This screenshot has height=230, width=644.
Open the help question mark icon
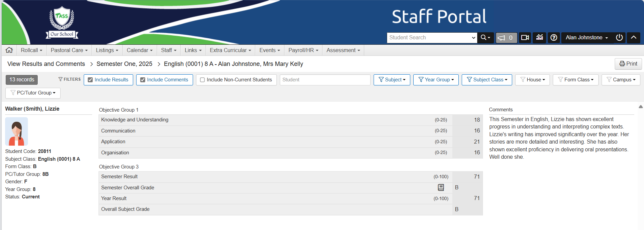554,38
